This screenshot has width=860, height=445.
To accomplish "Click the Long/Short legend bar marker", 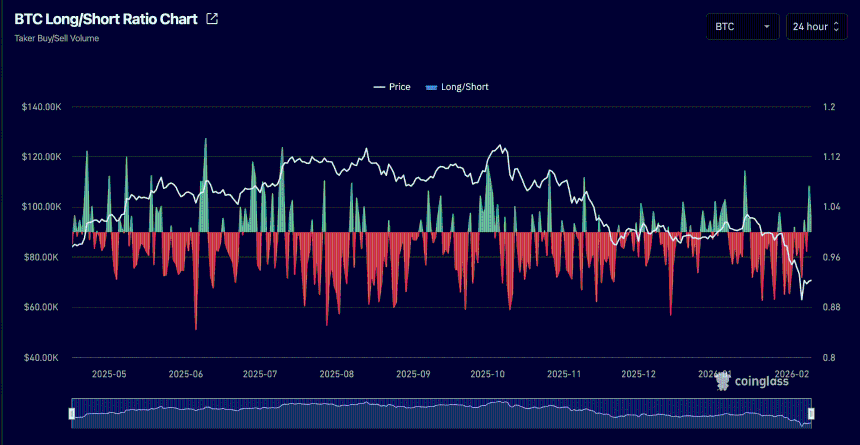I will click(432, 87).
